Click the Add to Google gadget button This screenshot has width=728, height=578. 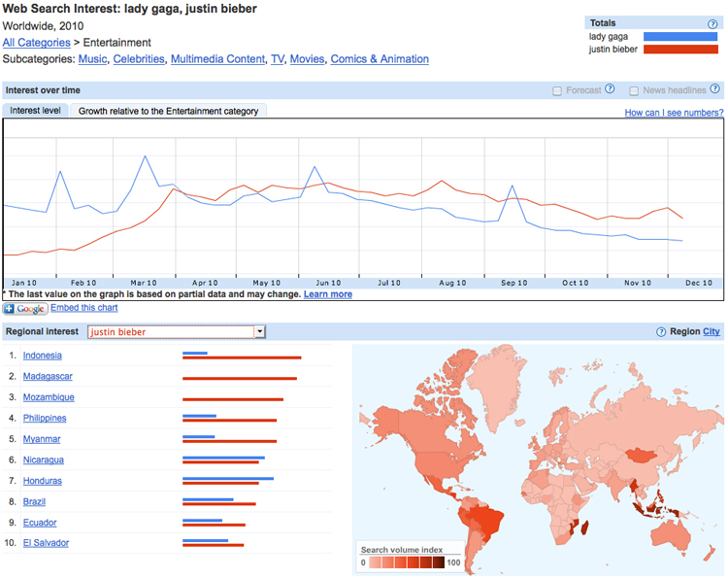25,309
